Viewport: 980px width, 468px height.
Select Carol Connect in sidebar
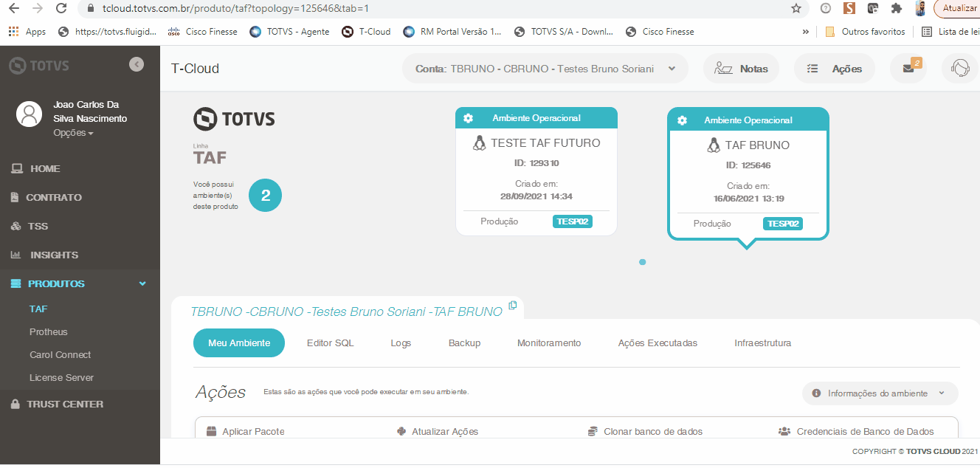61,355
